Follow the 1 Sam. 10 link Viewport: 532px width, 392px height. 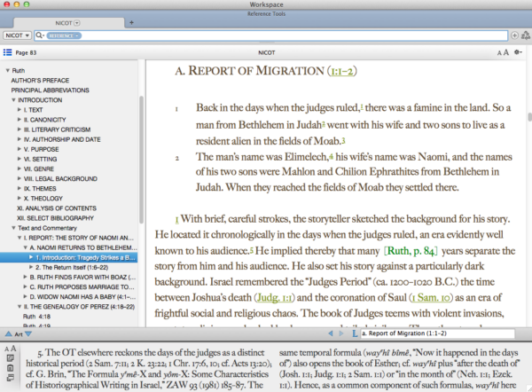[x=431, y=298]
